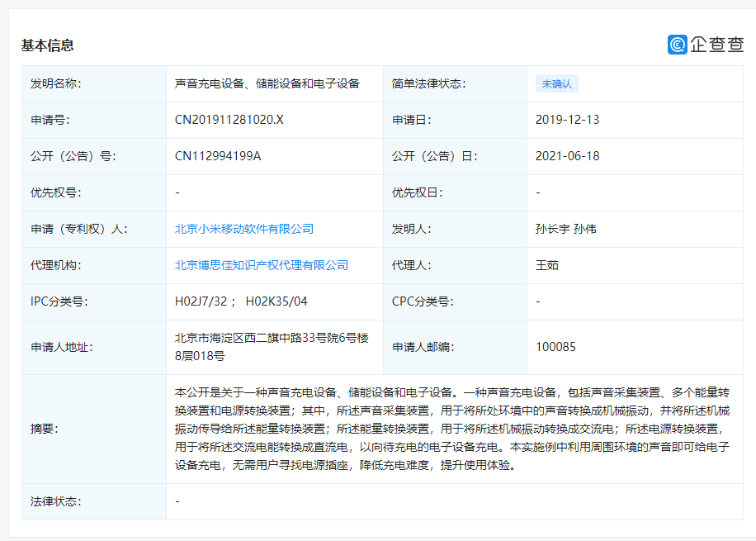
Task: Click the abstract text starting 本公开是关于
Action: coord(452,429)
